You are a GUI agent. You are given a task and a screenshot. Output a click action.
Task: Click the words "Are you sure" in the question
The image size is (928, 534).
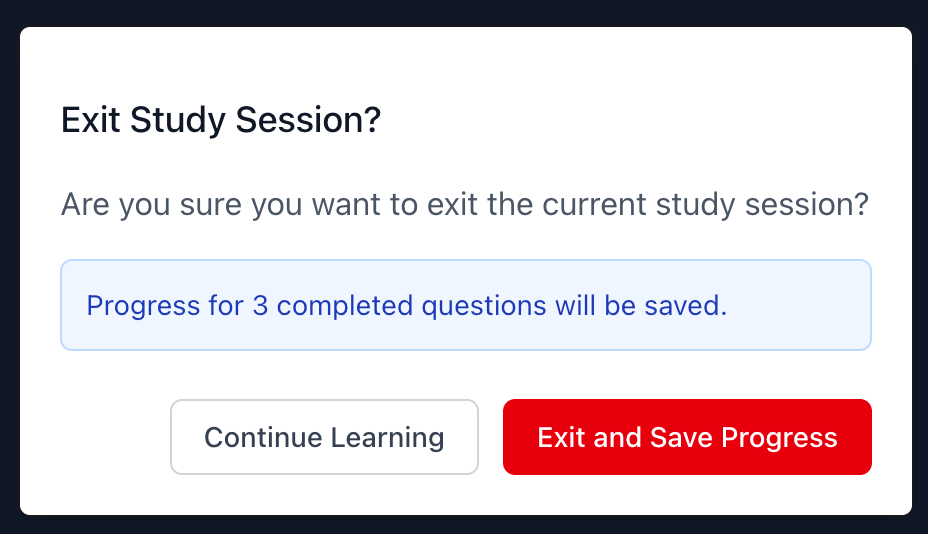[x=152, y=206]
